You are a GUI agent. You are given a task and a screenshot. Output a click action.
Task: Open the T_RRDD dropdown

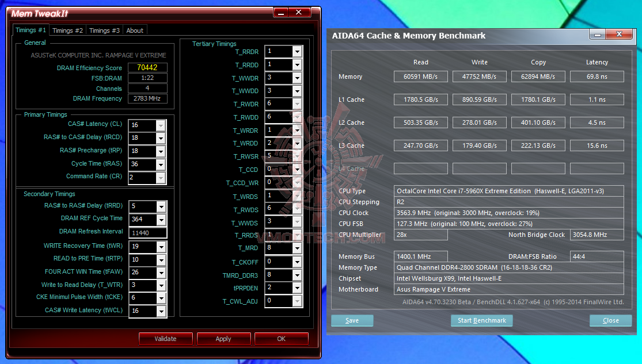297,64
